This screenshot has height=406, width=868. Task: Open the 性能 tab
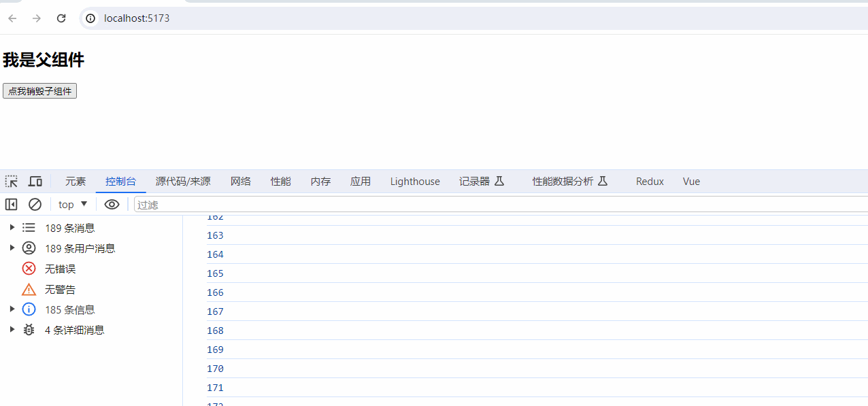(x=281, y=182)
